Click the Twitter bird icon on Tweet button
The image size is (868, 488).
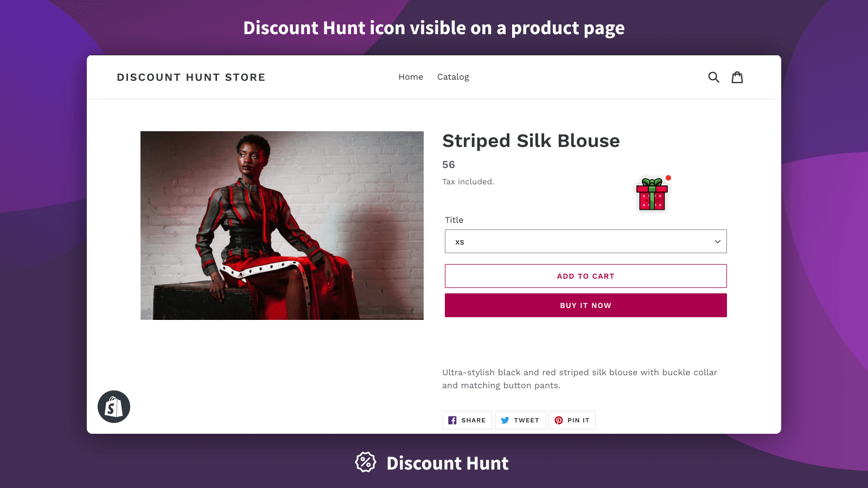coord(505,420)
